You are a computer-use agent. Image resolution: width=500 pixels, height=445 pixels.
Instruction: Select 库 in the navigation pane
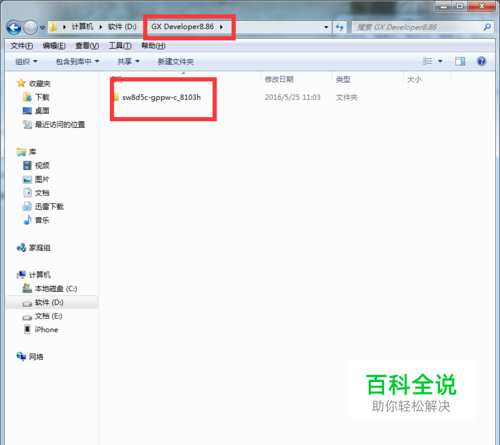[33, 152]
